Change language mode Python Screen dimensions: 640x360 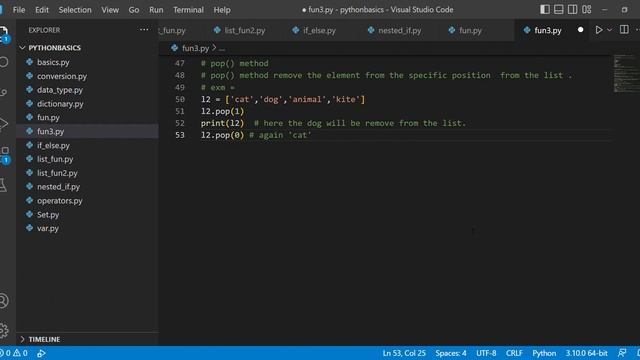point(544,353)
